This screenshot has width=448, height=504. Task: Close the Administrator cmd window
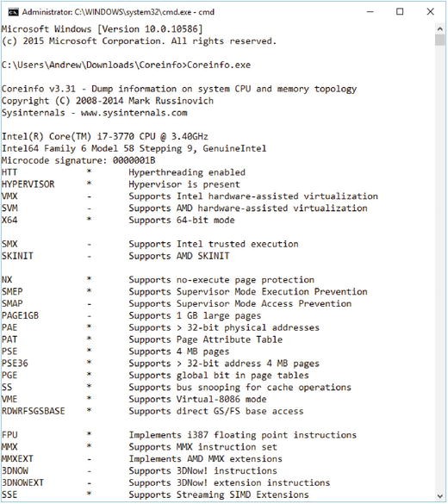[430, 12]
